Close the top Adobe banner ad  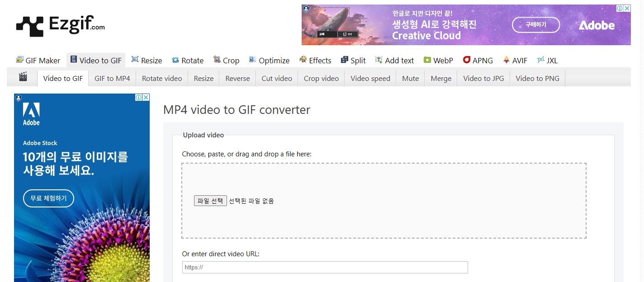(627, 9)
